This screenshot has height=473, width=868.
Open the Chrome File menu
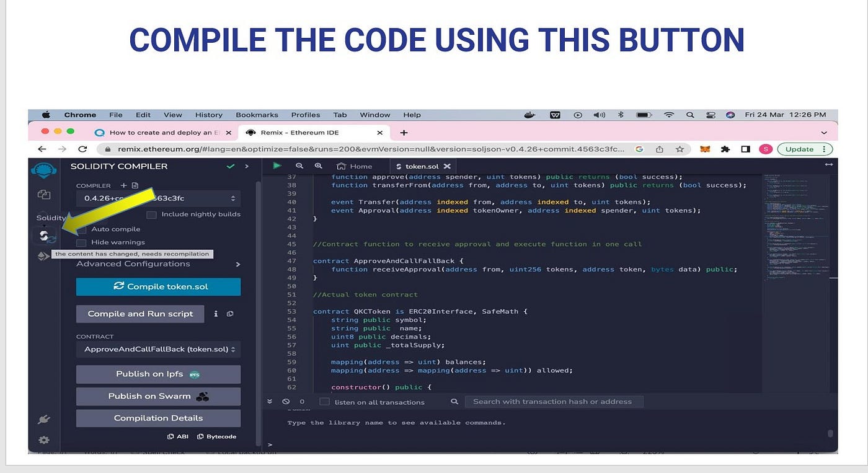(115, 115)
